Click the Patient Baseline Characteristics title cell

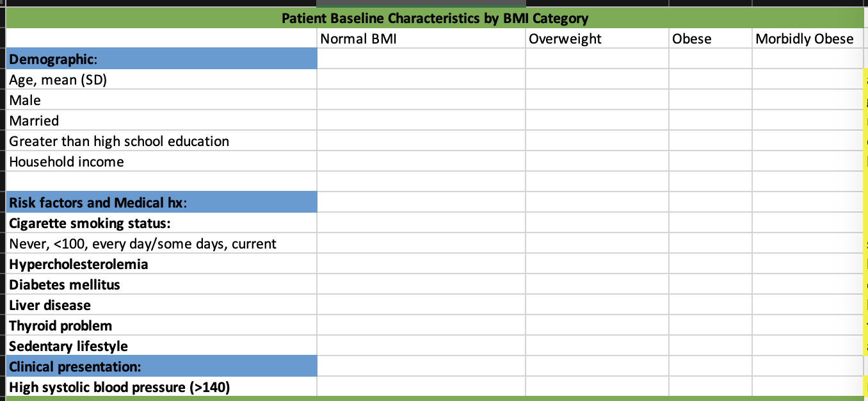pos(435,18)
